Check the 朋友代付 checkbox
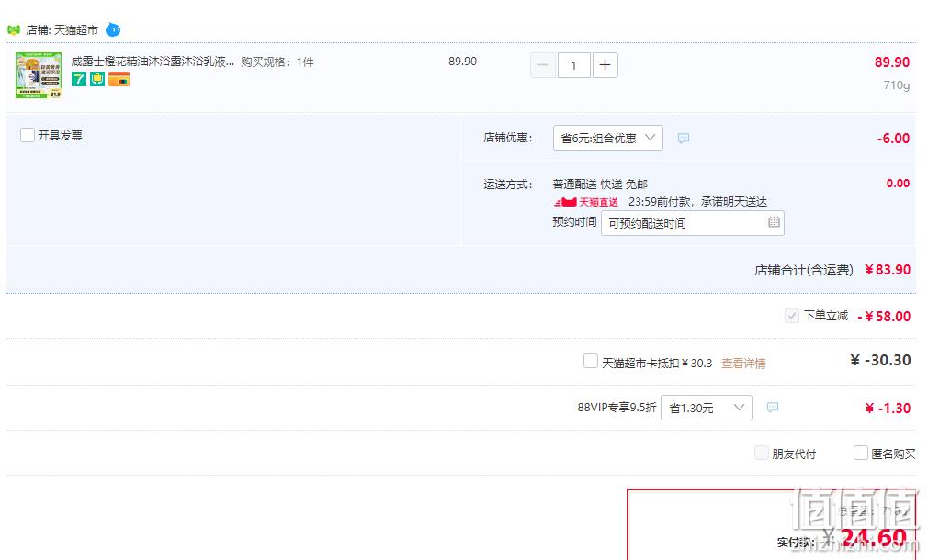Image resolution: width=928 pixels, height=560 pixels. pyautogui.click(x=762, y=453)
